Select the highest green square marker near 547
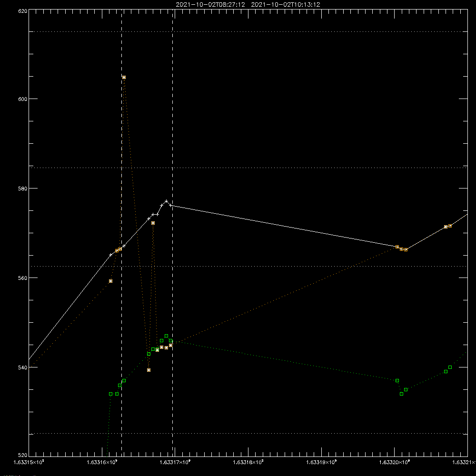476x476 pixels. tap(166, 336)
